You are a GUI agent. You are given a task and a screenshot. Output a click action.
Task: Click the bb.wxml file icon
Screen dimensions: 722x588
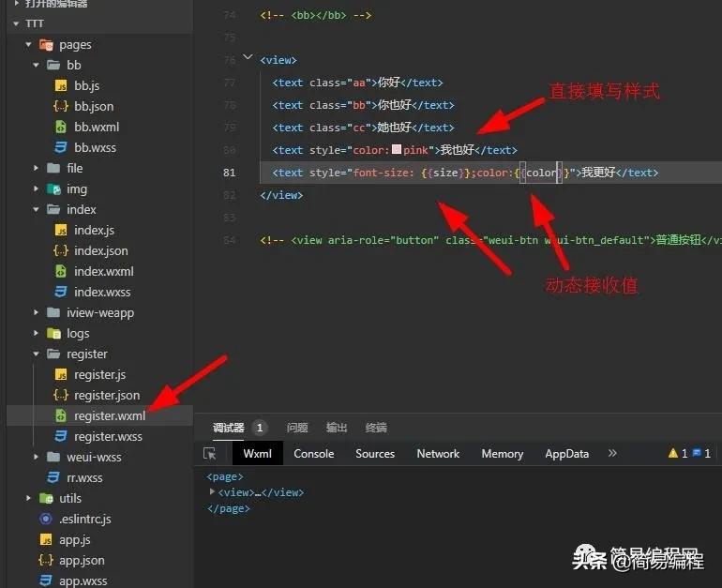point(61,127)
